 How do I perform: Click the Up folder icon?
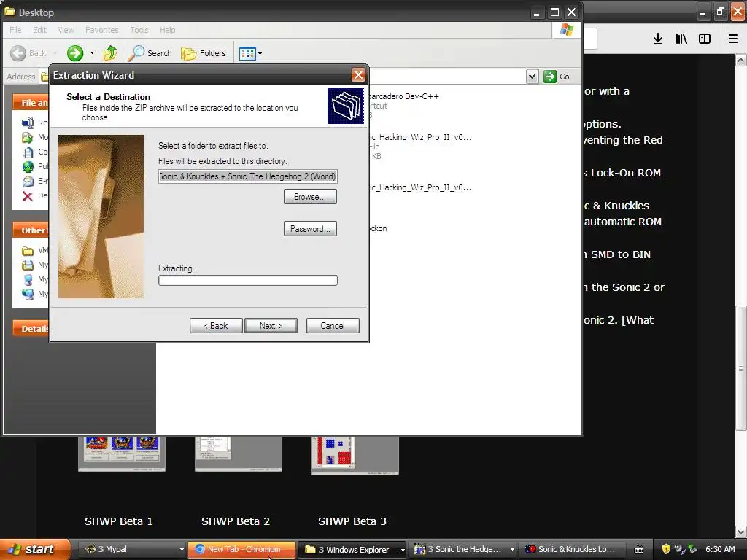[x=110, y=52]
